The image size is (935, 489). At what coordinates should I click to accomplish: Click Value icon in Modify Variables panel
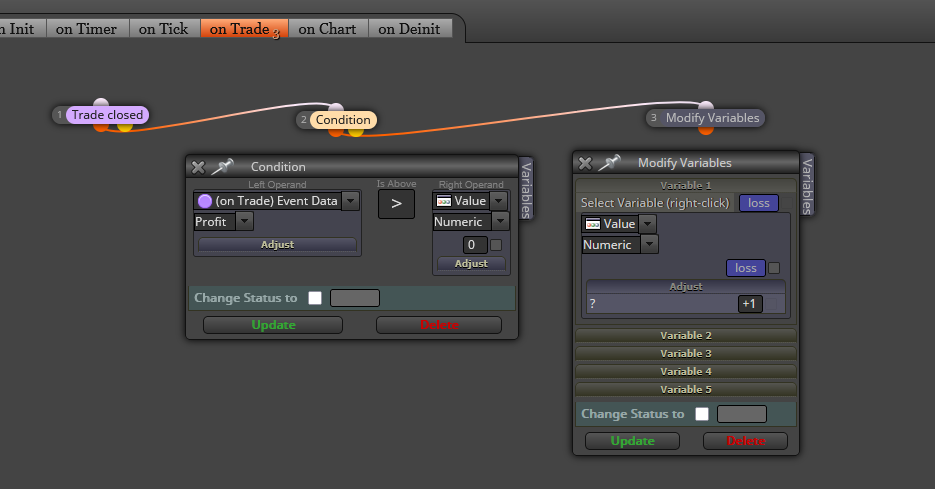[x=593, y=224]
